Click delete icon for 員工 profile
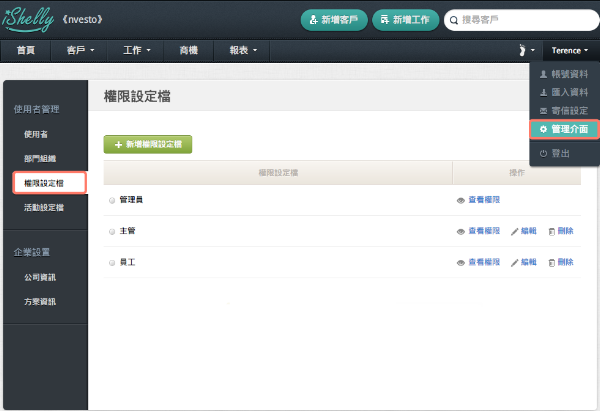The image size is (600, 411). pos(551,262)
